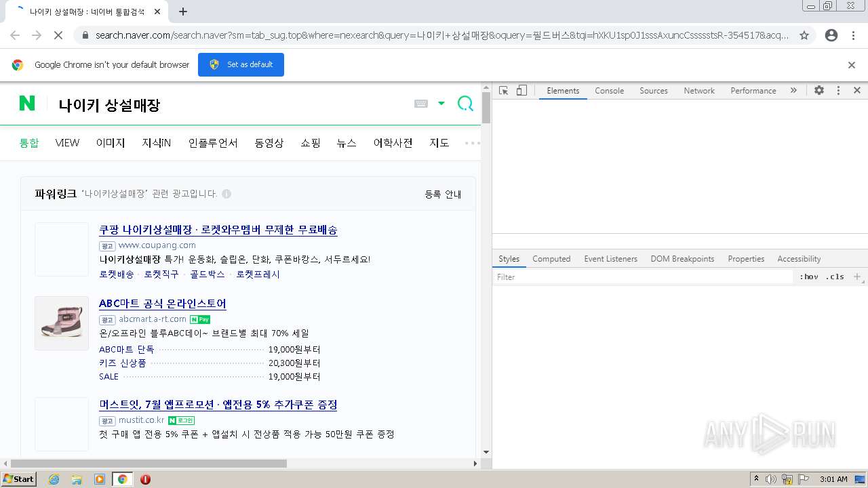Select the DevTools Elements tab
The image size is (868, 488).
[x=563, y=91]
